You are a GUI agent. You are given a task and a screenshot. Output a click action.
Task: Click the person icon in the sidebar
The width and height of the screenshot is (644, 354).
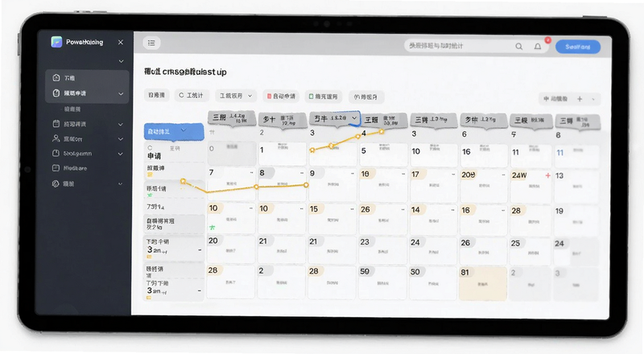(x=56, y=138)
